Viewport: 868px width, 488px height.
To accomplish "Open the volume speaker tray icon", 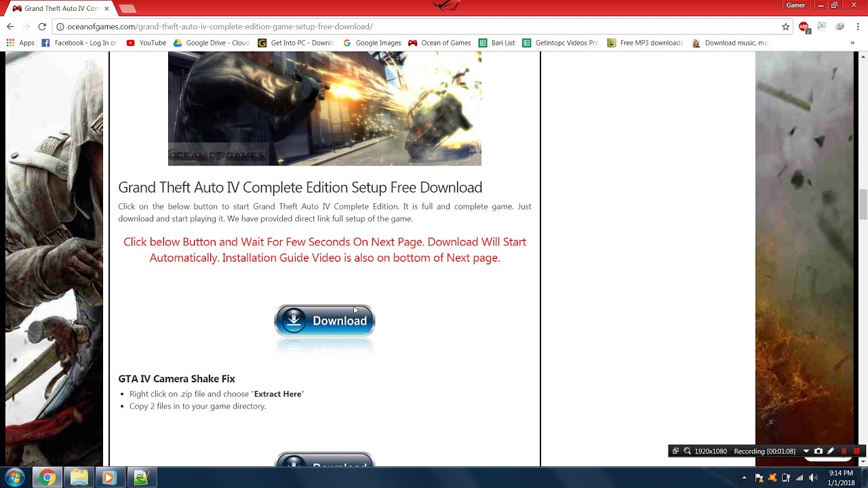I will [813, 478].
